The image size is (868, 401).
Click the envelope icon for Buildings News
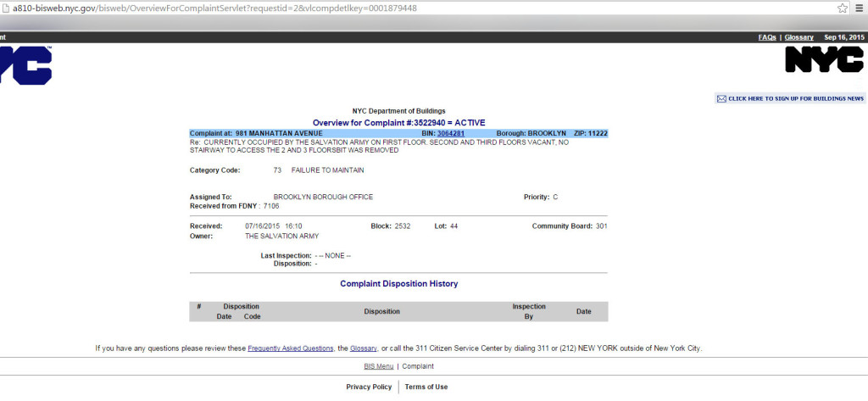[721, 98]
